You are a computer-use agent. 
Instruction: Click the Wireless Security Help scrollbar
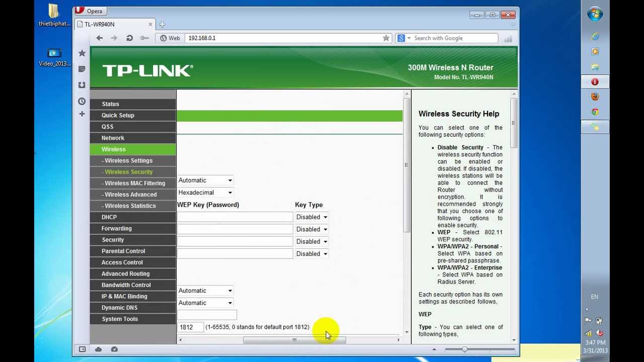pyautogui.click(x=514, y=124)
